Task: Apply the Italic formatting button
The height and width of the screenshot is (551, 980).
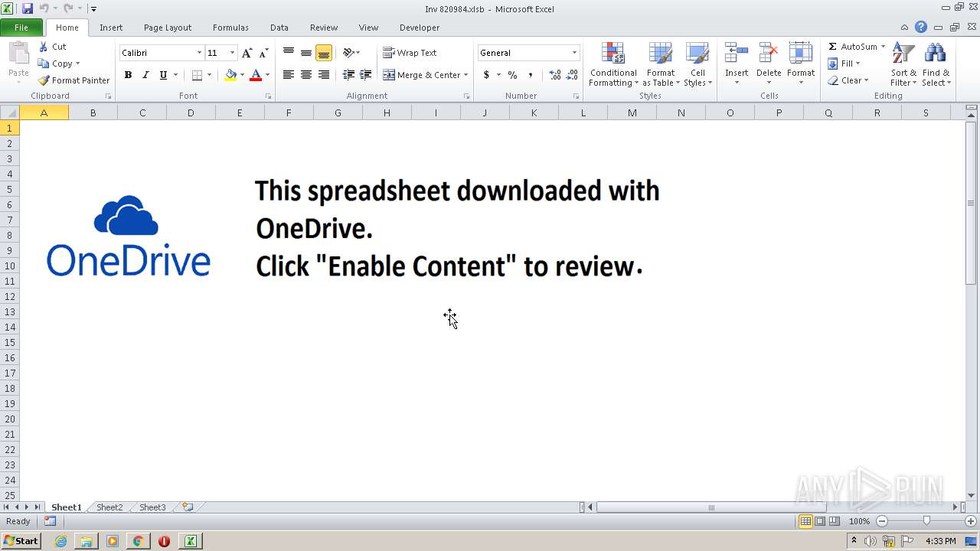Action: [145, 75]
